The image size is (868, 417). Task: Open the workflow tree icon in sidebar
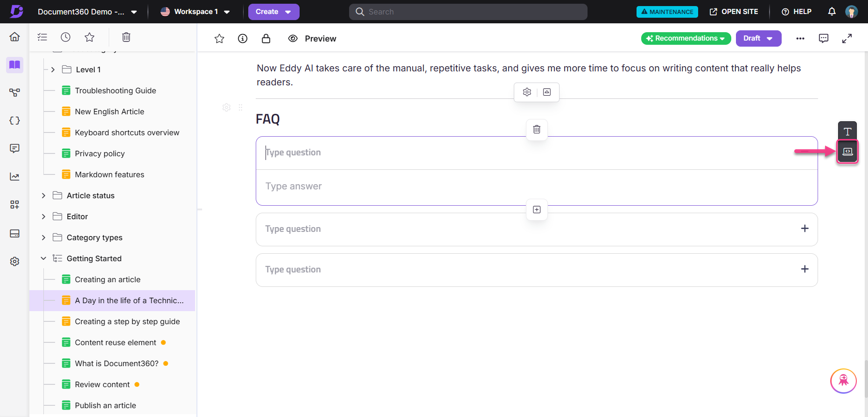[x=14, y=92]
